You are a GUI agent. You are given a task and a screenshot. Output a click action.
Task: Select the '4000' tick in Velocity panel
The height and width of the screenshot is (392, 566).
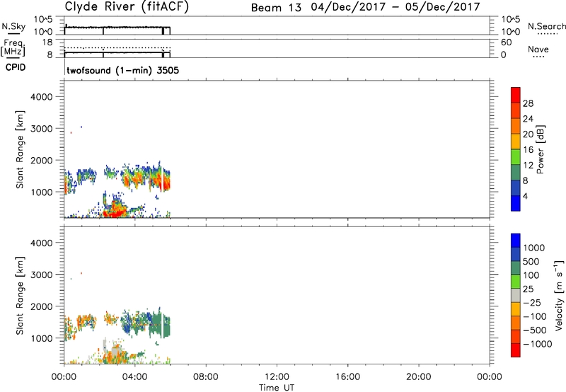click(x=42, y=243)
